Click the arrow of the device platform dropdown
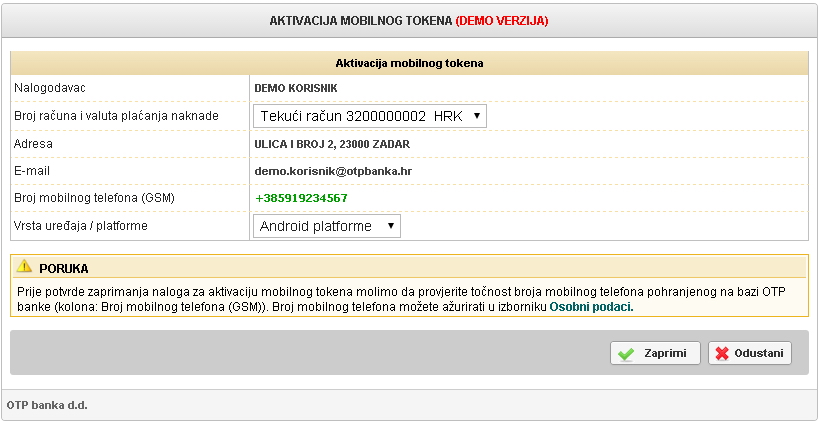 pos(390,226)
